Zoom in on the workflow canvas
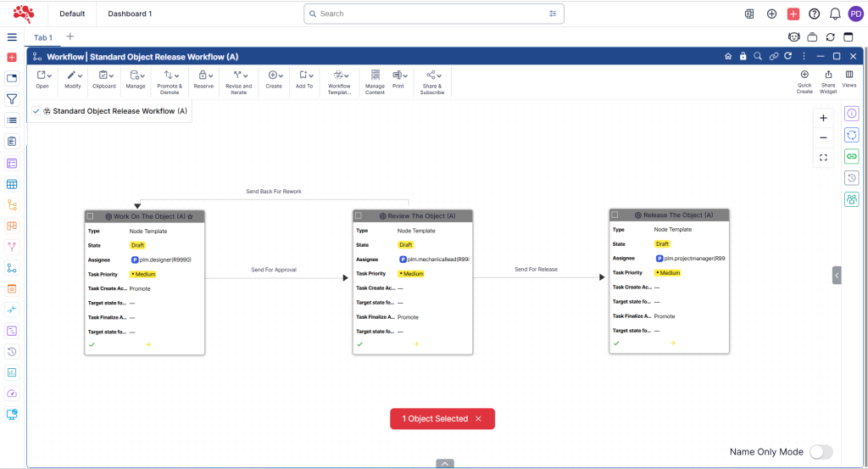Image resolution: width=868 pixels, height=469 pixels. (x=823, y=118)
